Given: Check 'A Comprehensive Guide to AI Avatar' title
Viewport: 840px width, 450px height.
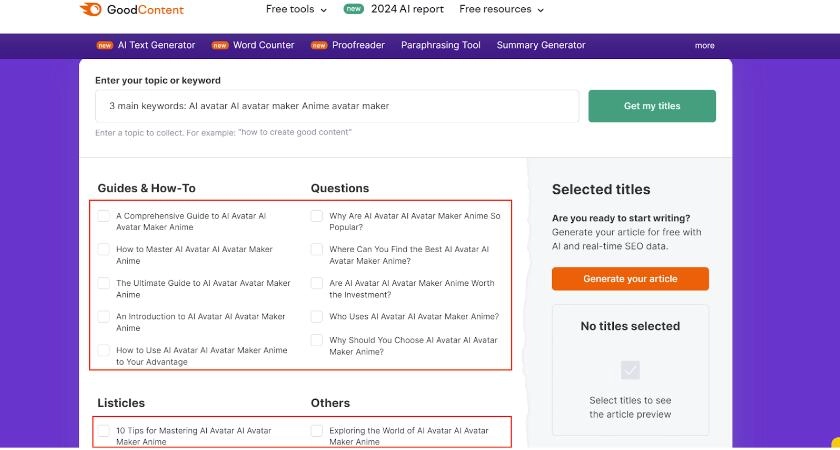Looking at the screenshot, I should pyautogui.click(x=104, y=215).
